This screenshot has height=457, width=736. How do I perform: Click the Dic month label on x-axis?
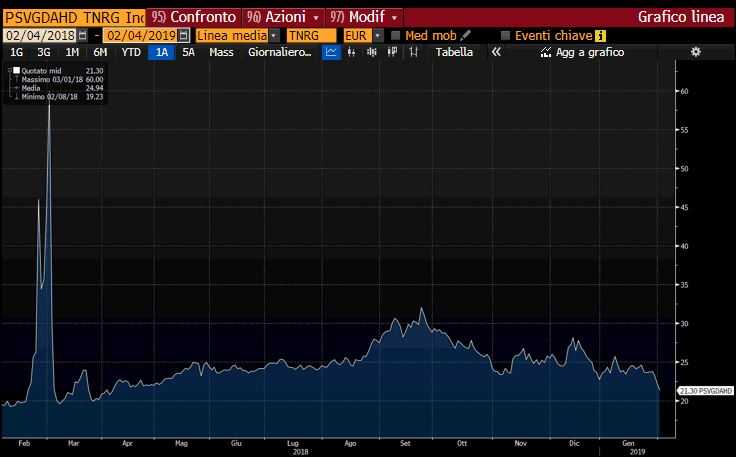click(574, 443)
